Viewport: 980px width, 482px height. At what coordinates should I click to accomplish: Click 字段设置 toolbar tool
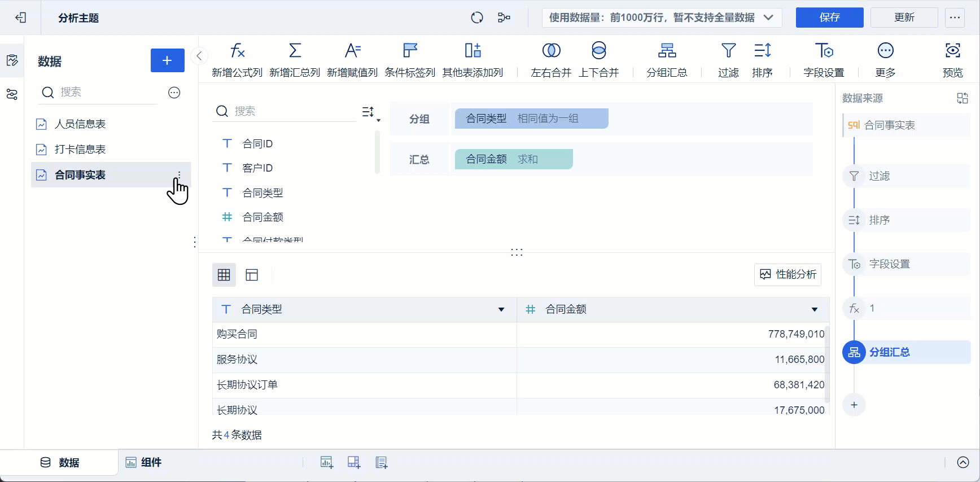tap(824, 60)
